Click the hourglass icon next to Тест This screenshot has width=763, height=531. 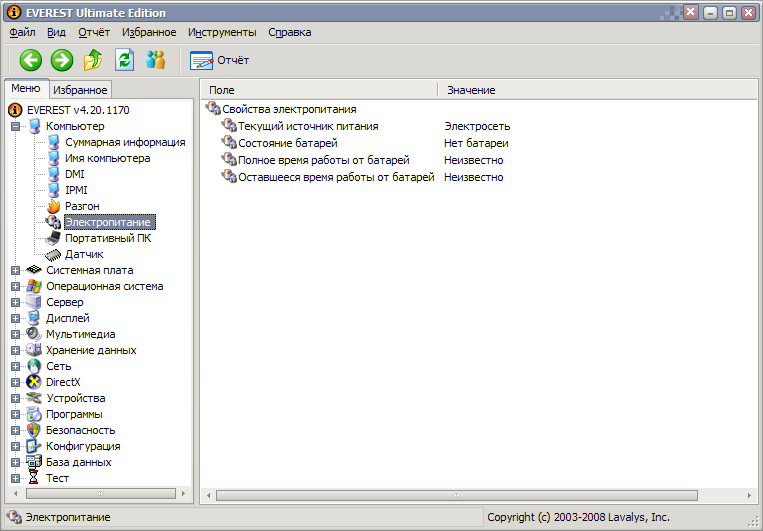point(33,478)
